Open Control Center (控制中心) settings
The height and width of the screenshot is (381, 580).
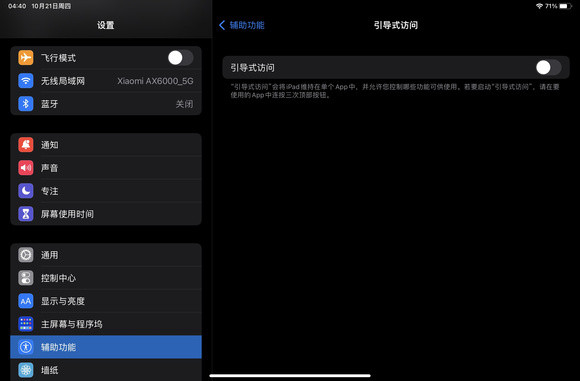tap(106, 278)
